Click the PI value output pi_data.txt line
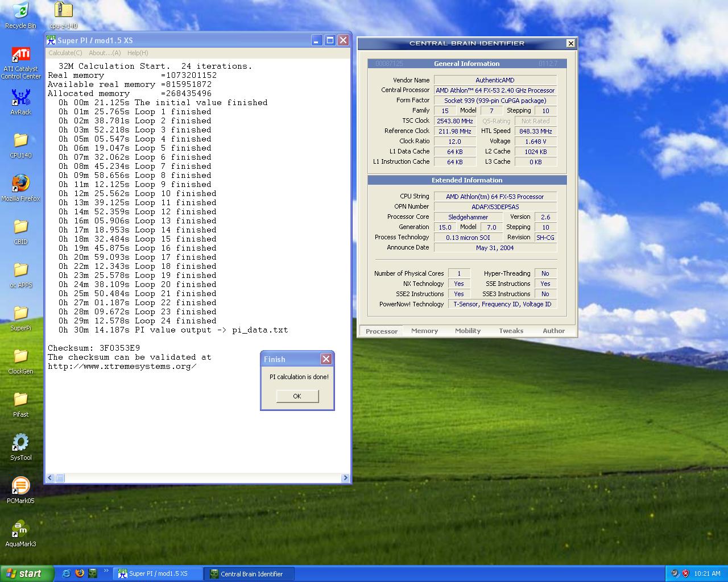 173,330
